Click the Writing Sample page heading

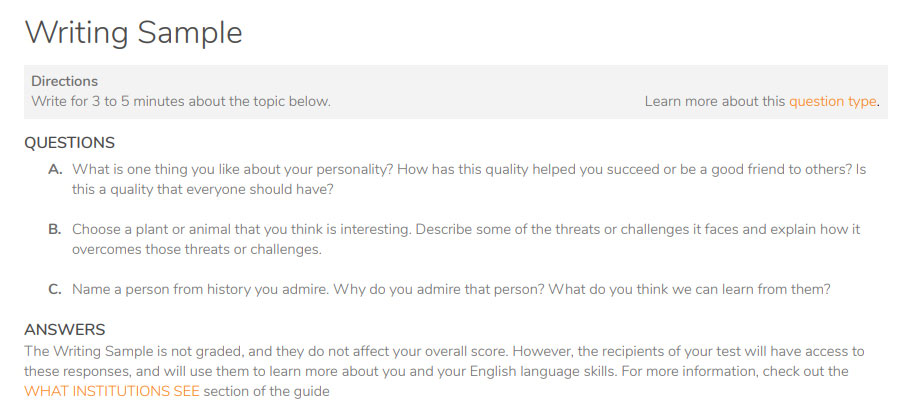coord(133,33)
